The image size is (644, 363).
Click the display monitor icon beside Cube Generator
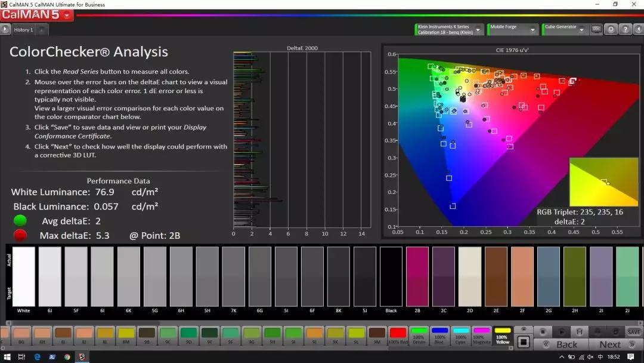(x=596, y=29)
